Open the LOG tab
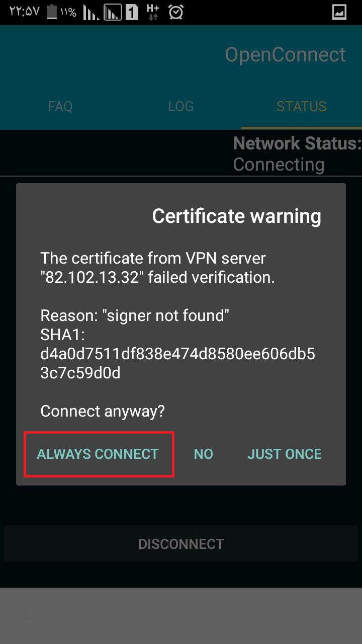This screenshot has height=644, width=362. point(181,106)
